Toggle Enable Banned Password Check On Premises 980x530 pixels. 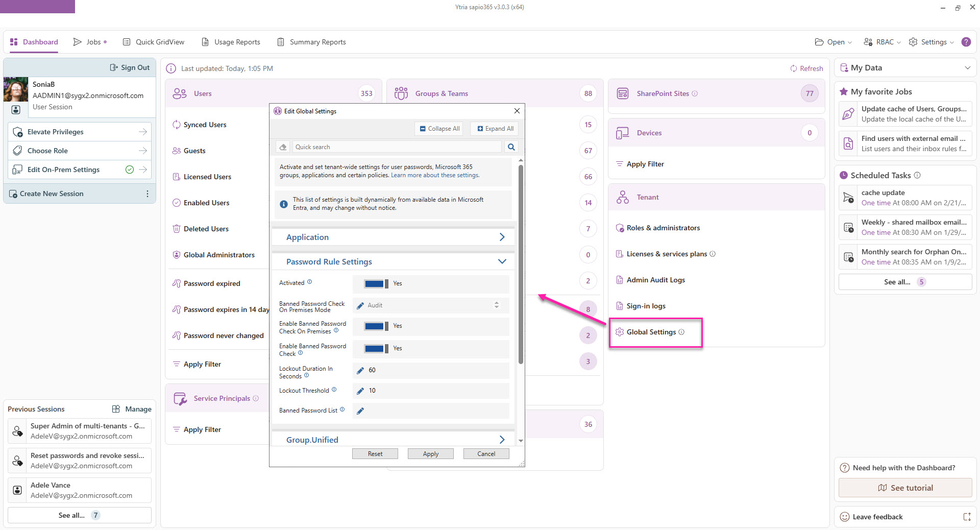point(376,326)
